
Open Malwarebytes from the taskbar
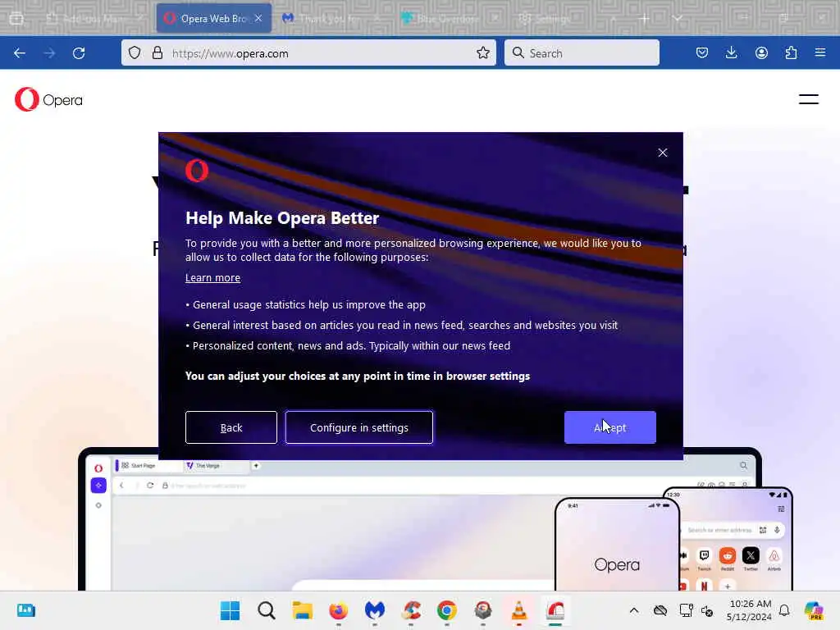point(374,610)
